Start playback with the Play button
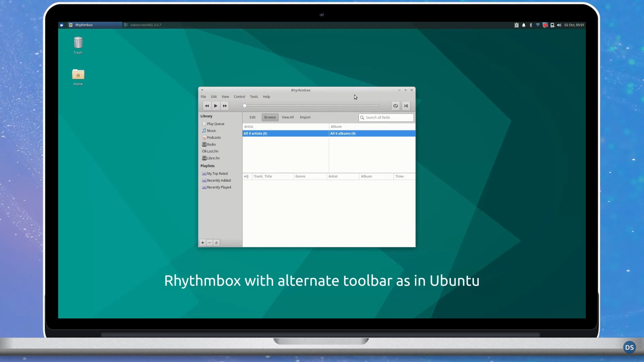 [216, 106]
